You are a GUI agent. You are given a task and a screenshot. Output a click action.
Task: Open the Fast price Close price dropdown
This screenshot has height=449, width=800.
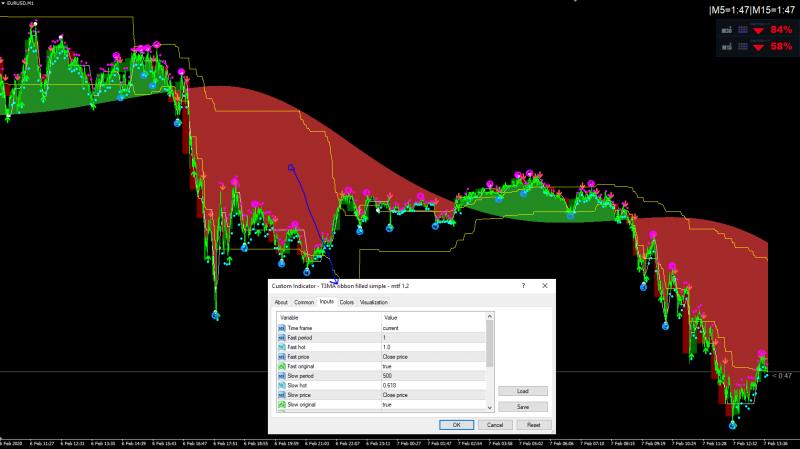coord(430,357)
